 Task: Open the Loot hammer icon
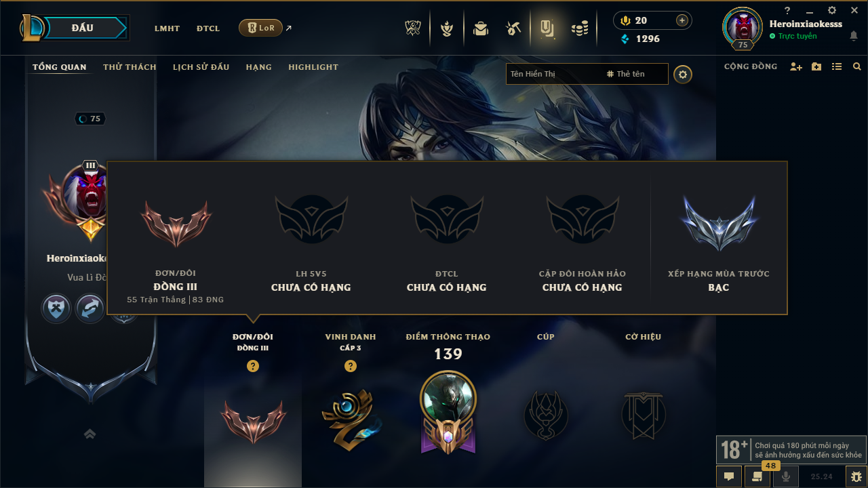pos(513,28)
